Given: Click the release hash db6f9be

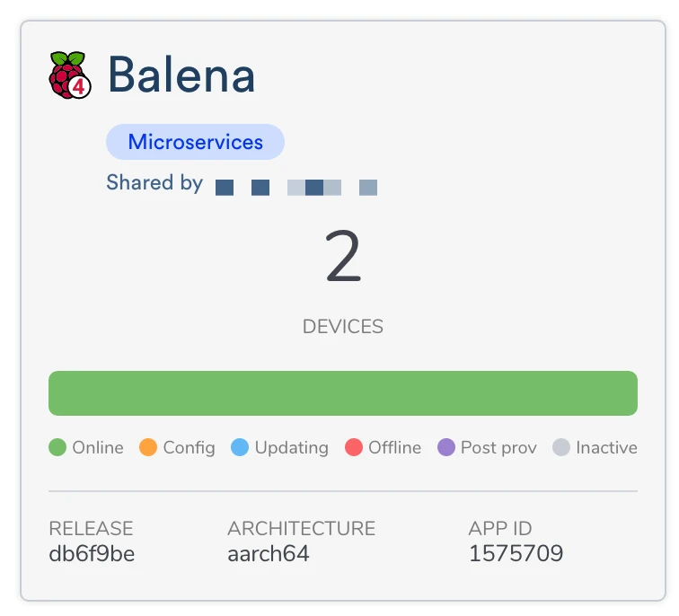Looking at the screenshot, I should 92,554.
